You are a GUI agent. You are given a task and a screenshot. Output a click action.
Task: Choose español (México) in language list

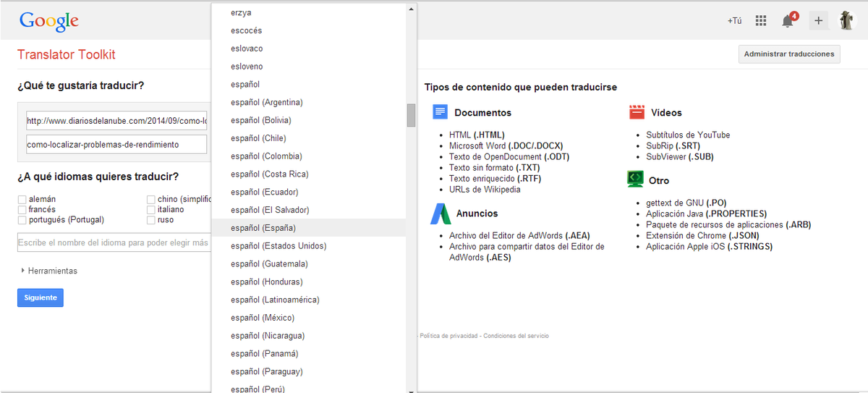[x=262, y=318]
